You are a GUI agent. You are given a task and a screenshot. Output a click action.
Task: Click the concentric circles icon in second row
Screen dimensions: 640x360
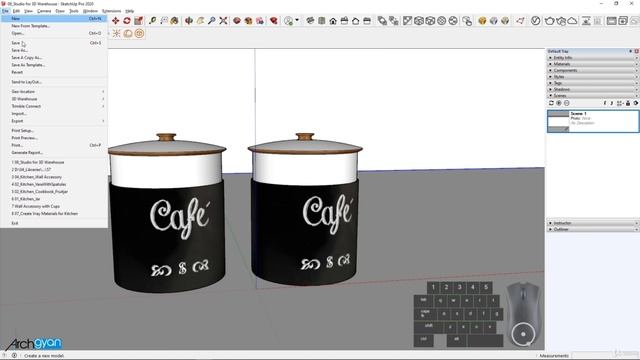(139, 33)
